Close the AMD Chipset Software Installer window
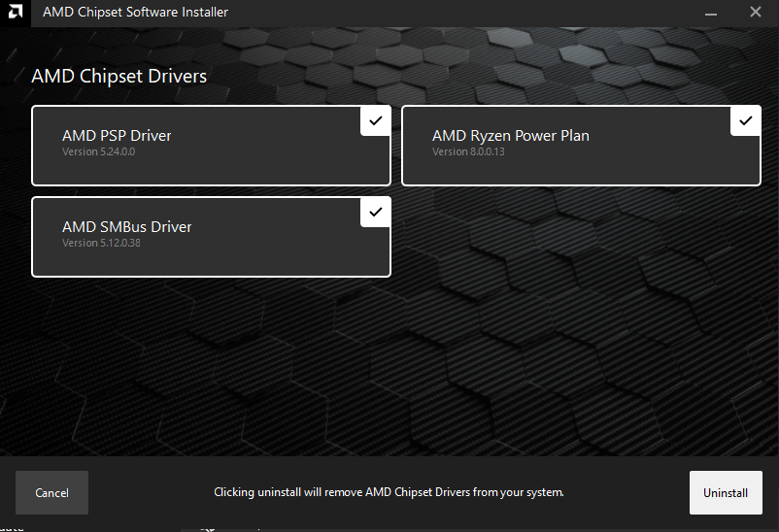779x532 pixels. [755, 12]
